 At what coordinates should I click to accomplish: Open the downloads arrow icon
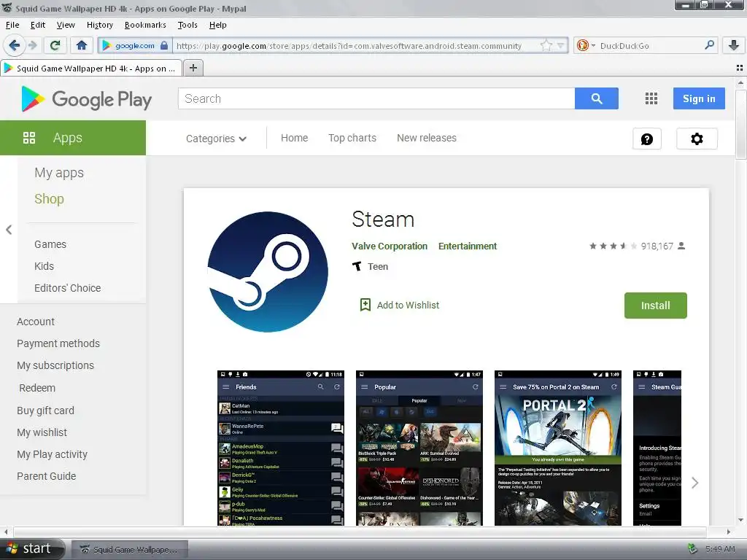point(734,46)
